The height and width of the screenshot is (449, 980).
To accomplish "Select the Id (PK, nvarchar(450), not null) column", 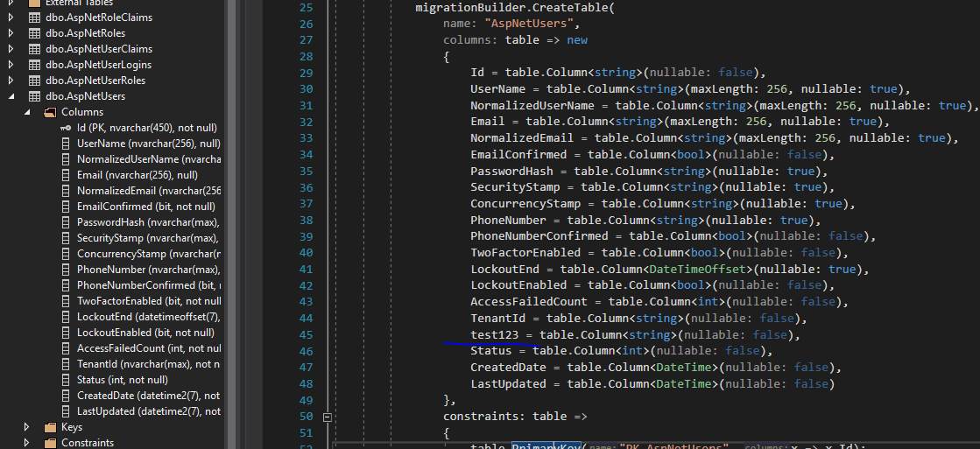I will coord(147,128).
